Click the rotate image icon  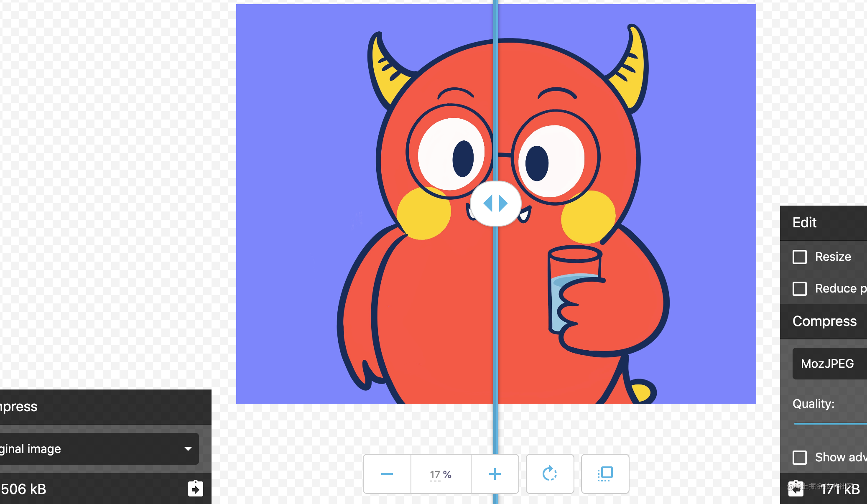[550, 474]
